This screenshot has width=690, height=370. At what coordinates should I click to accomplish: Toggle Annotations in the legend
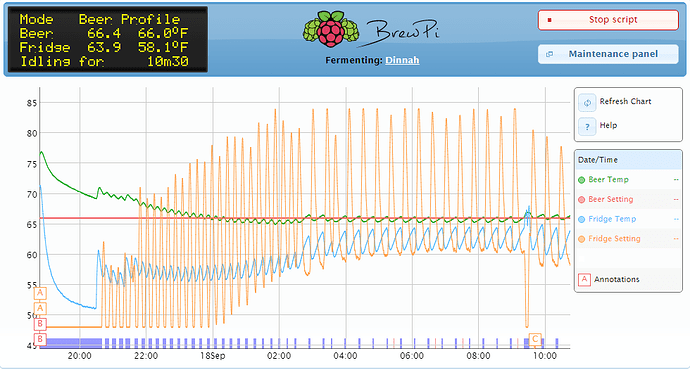pyautogui.click(x=628, y=279)
